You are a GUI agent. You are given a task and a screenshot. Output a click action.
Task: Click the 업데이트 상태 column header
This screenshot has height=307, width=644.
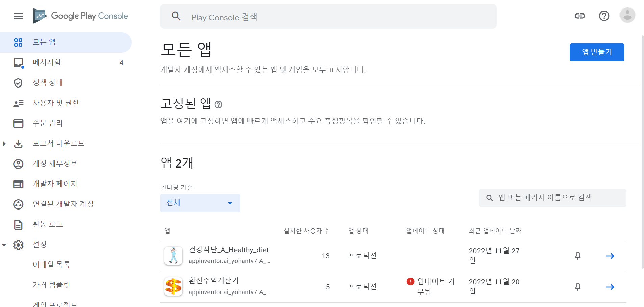tap(425, 231)
